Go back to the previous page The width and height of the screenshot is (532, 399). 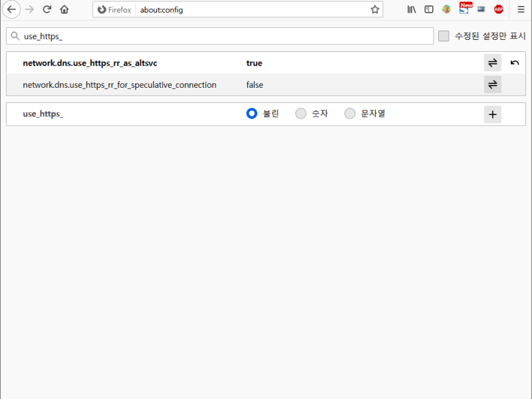coord(11,9)
